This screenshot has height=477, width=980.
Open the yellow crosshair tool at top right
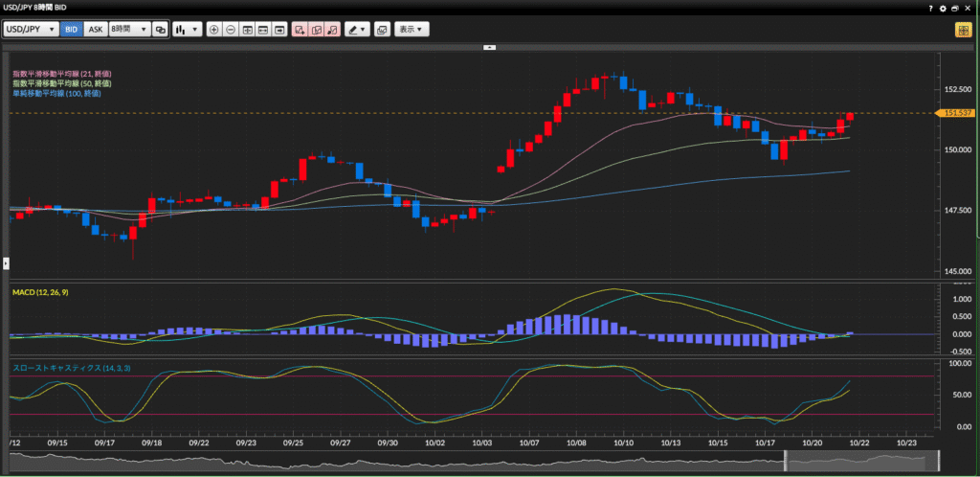[962, 30]
